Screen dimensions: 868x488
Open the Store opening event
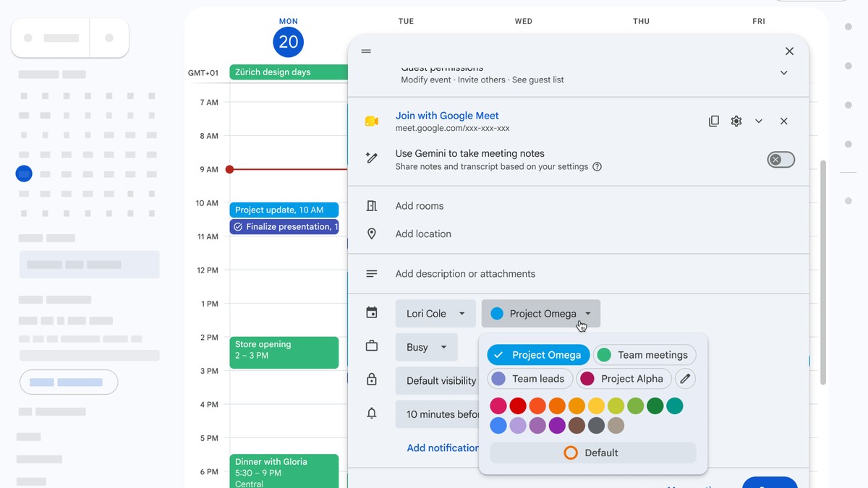click(284, 353)
